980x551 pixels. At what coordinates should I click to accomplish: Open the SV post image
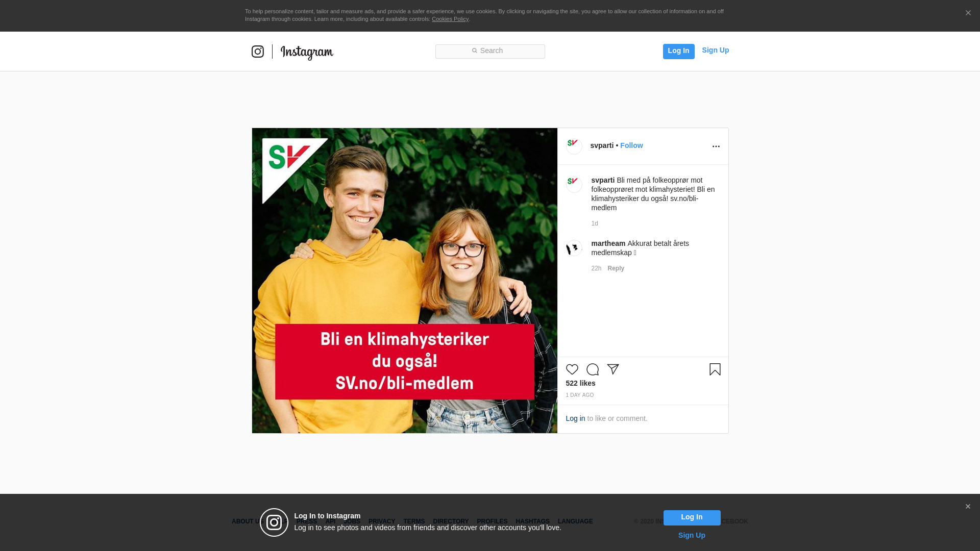click(x=405, y=281)
